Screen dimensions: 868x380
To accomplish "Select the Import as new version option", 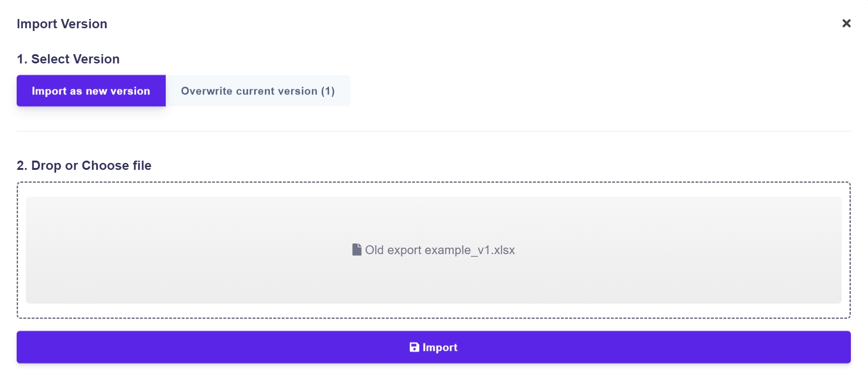I will click(91, 91).
